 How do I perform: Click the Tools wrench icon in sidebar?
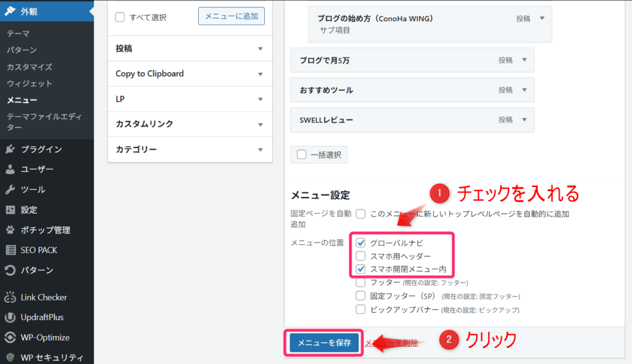10,190
